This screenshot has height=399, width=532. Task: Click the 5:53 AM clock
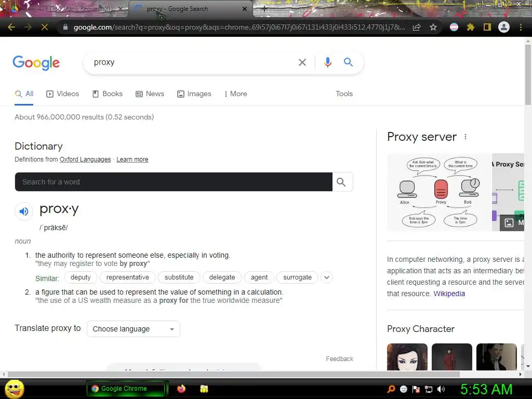(x=486, y=389)
